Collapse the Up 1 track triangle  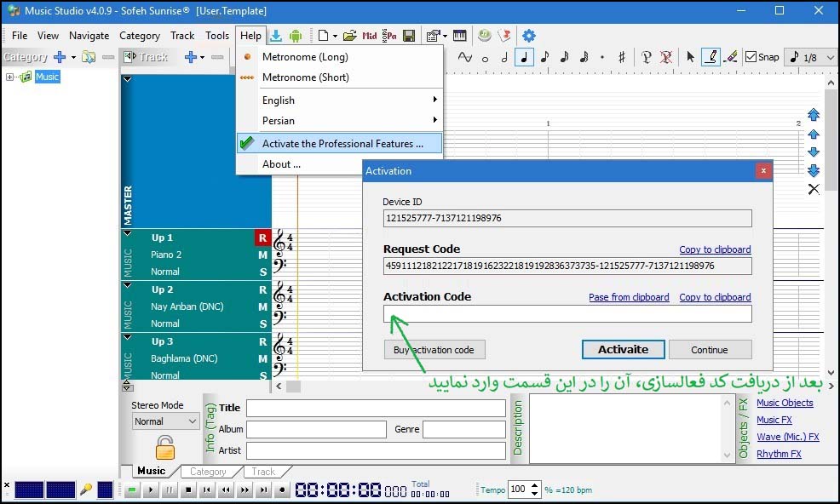click(x=128, y=233)
